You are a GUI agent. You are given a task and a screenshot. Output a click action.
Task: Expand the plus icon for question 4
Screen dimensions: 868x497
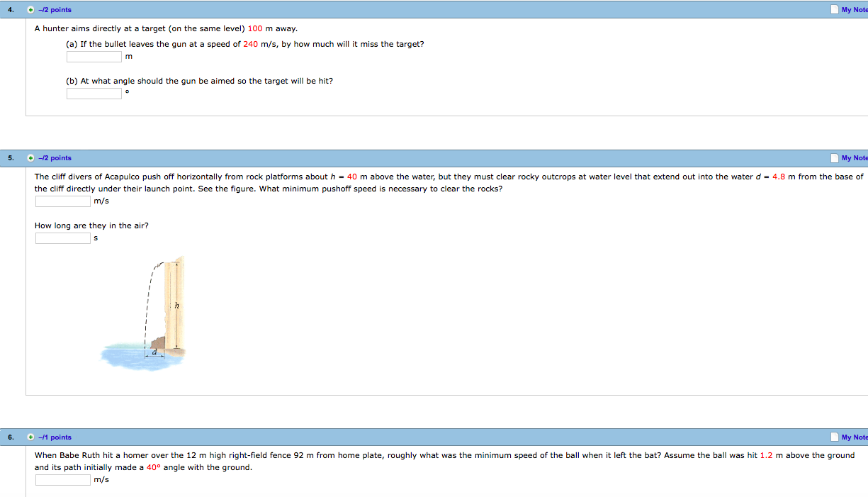pyautogui.click(x=30, y=10)
